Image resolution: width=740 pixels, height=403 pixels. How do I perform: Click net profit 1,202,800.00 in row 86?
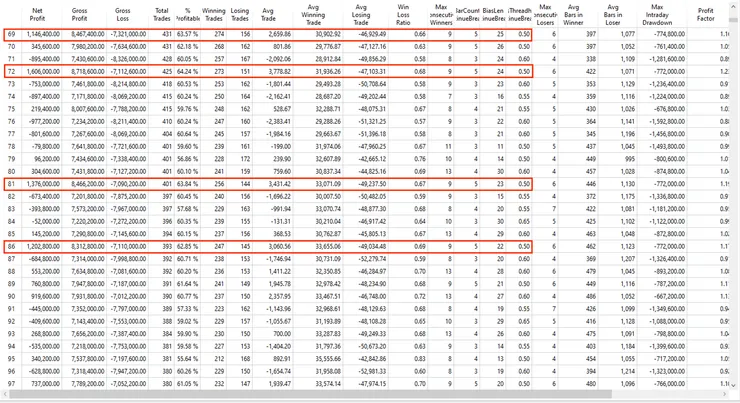(x=43, y=246)
